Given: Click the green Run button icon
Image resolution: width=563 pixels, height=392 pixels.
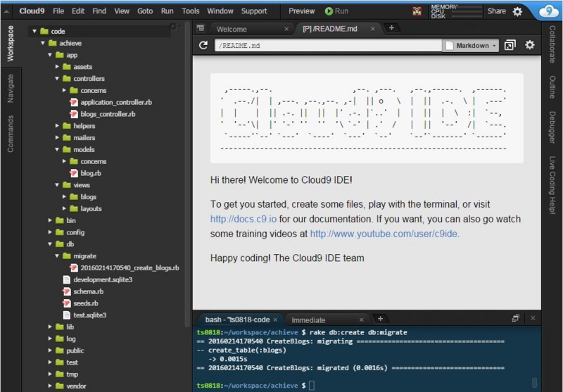Looking at the screenshot, I should (329, 11).
